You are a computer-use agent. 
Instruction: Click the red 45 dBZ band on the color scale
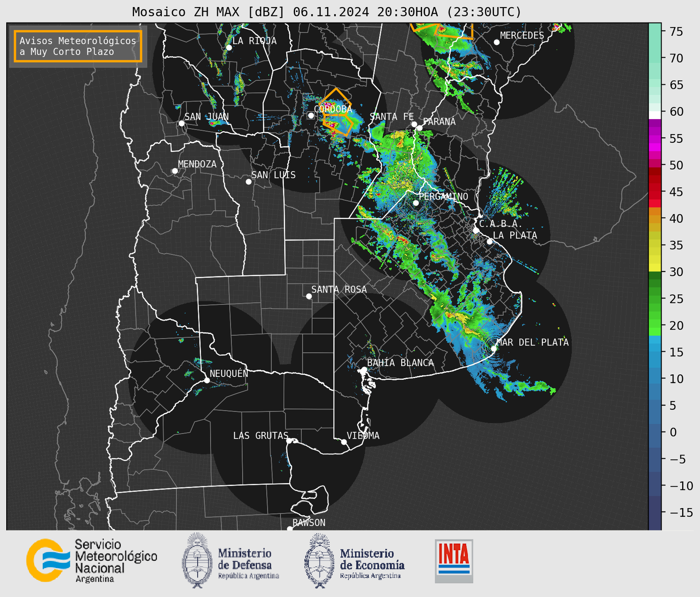[x=654, y=192]
